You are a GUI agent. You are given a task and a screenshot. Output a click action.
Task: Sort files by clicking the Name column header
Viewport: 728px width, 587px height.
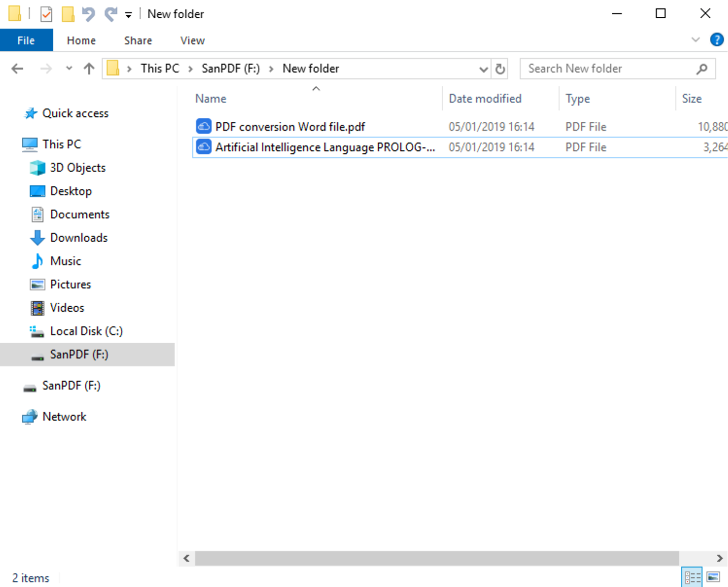(x=211, y=99)
